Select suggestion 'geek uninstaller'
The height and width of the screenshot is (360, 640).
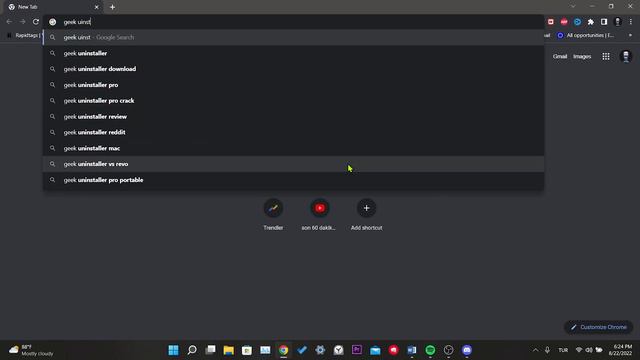[x=293, y=53]
